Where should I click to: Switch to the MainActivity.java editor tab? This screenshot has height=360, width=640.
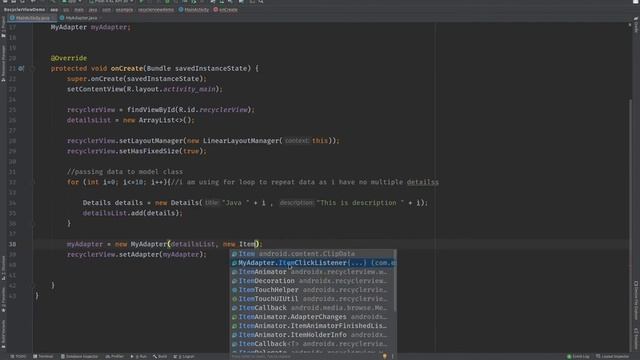click(33, 18)
